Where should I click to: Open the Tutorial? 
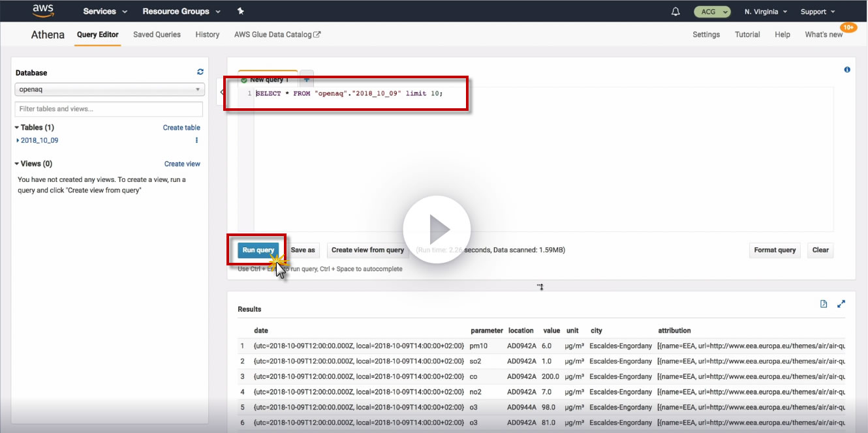[x=747, y=35]
